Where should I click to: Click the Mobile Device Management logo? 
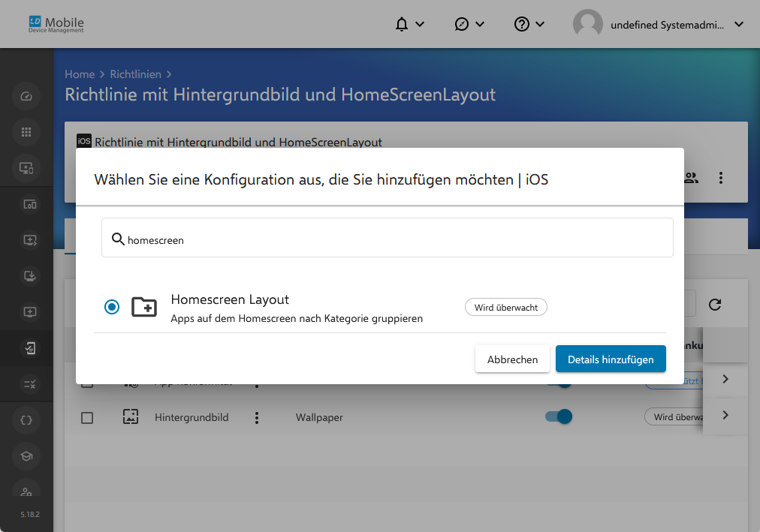(56, 24)
